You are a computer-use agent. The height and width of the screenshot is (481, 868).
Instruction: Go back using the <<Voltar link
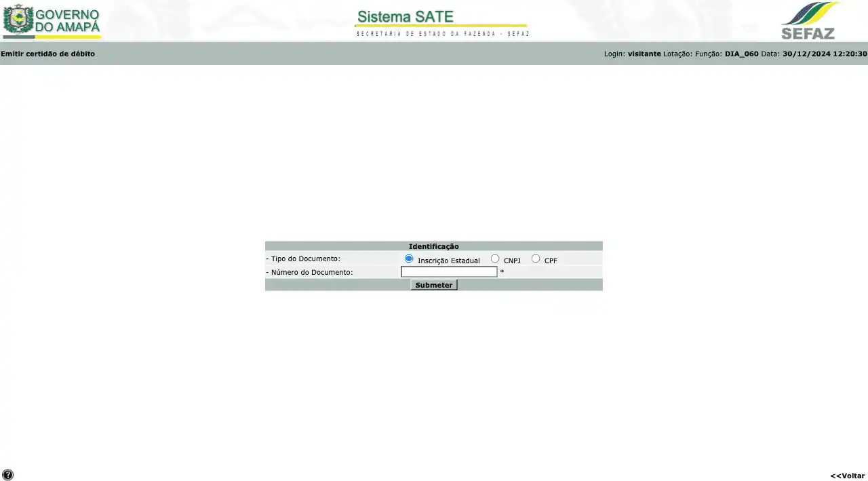tap(847, 476)
